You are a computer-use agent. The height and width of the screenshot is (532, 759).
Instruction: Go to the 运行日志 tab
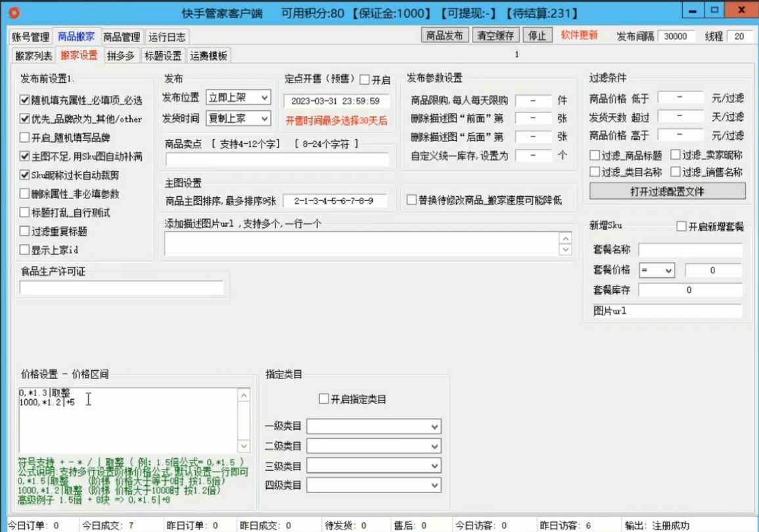click(x=167, y=37)
